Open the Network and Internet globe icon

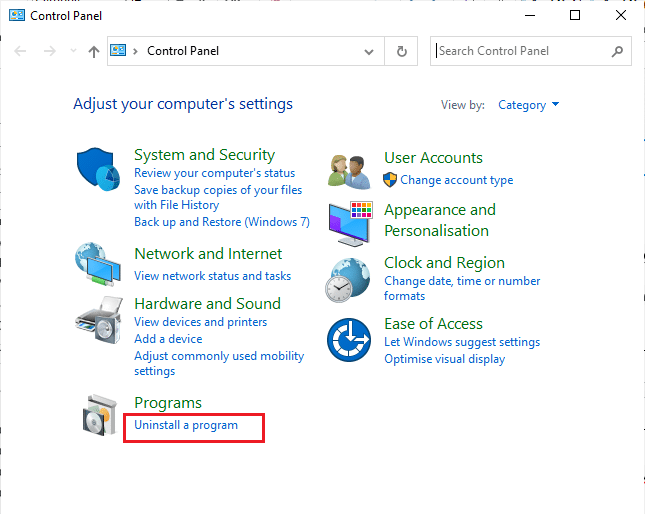100,265
